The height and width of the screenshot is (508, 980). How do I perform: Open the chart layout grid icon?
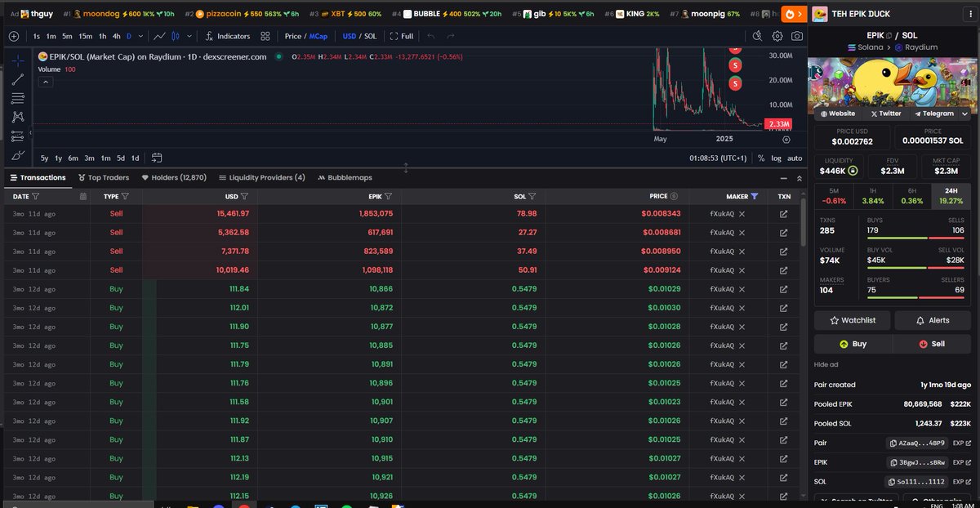click(x=265, y=36)
